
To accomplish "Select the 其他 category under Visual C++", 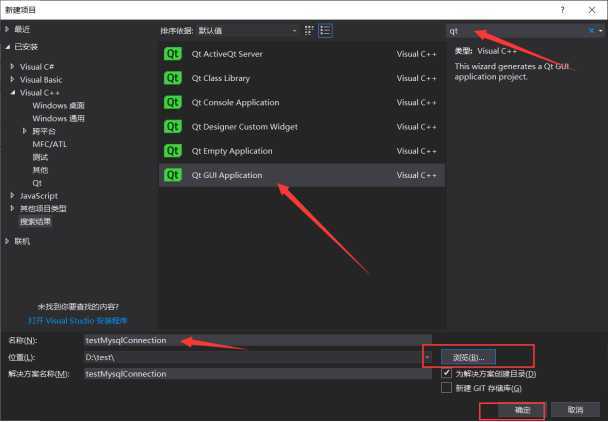I will [x=40, y=170].
